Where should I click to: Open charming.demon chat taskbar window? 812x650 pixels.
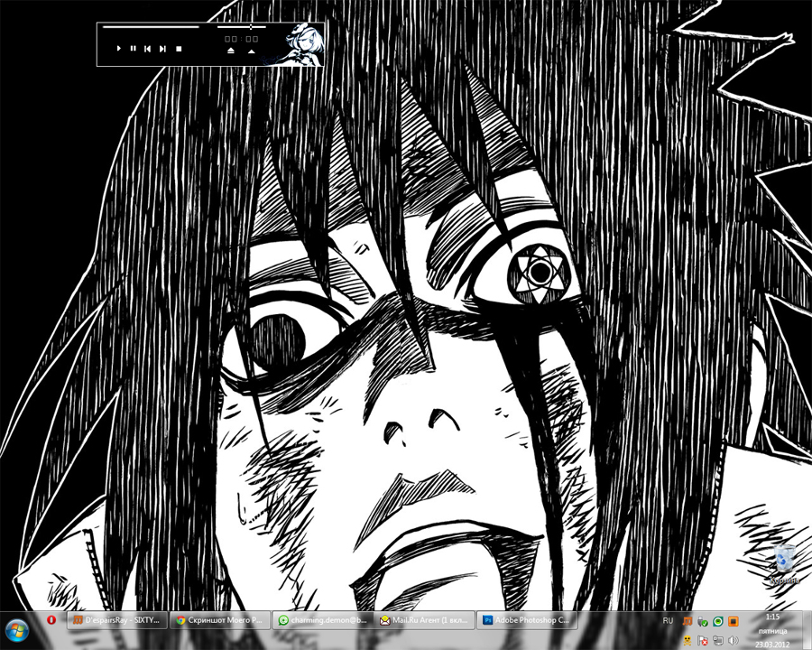(x=321, y=620)
